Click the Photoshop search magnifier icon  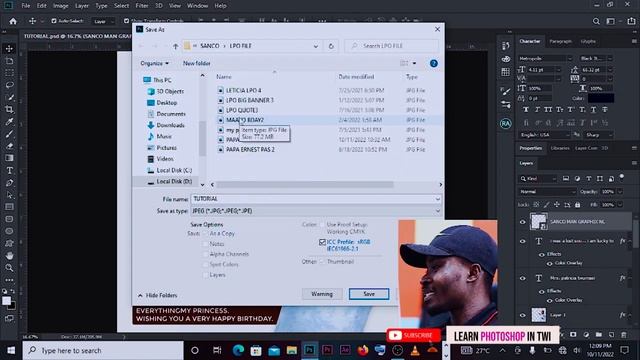point(596,21)
